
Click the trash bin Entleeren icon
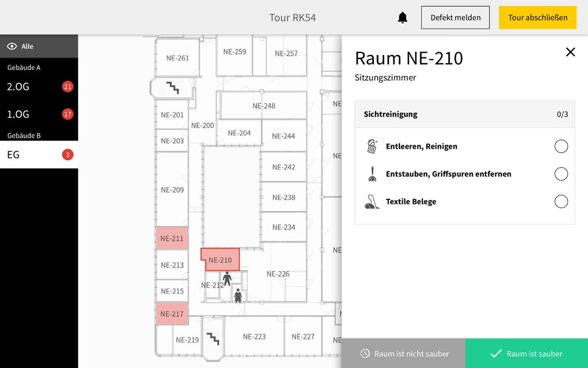[372, 147]
